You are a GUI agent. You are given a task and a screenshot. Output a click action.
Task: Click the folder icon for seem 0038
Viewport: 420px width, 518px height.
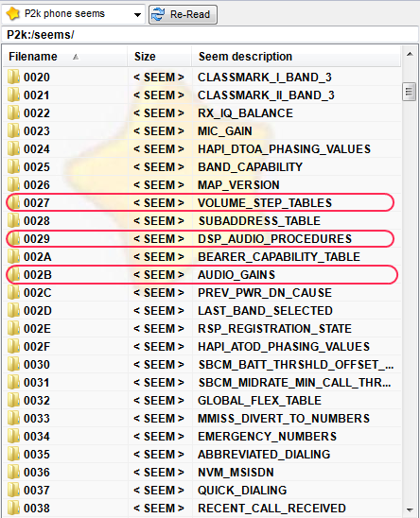(x=13, y=509)
